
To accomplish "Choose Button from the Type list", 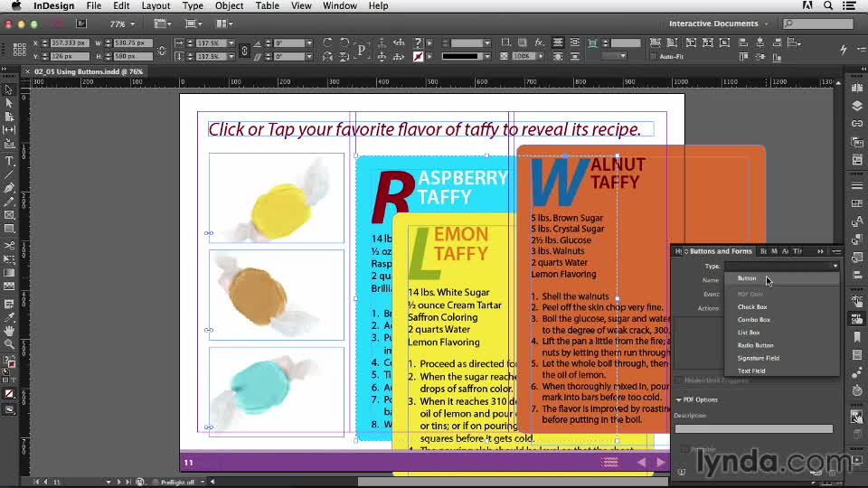I will (747, 278).
